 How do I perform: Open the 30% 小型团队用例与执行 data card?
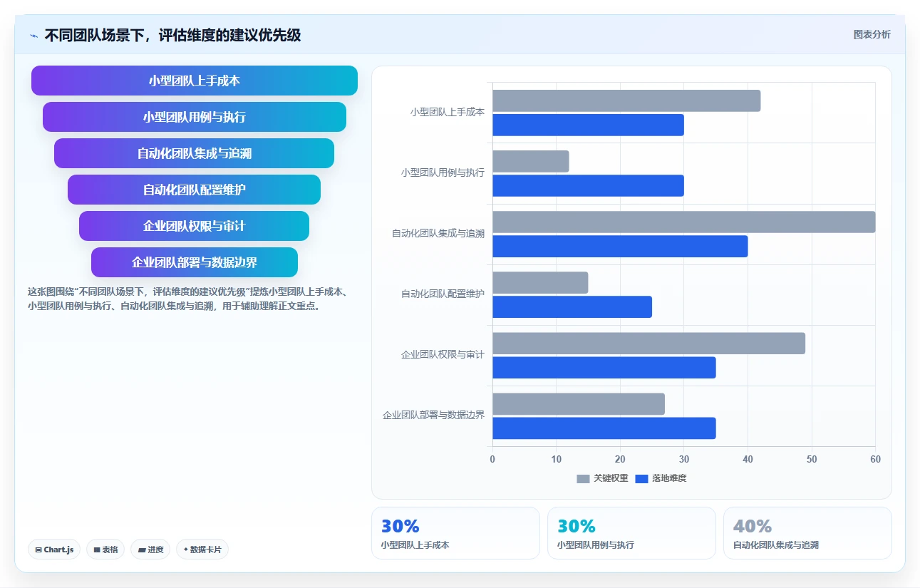631,533
